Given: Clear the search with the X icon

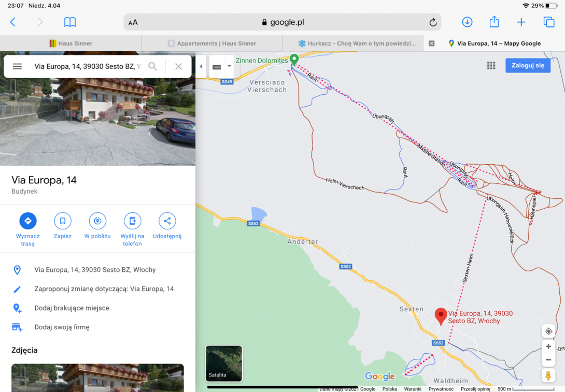Looking at the screenshot, I should click(178, 66).
